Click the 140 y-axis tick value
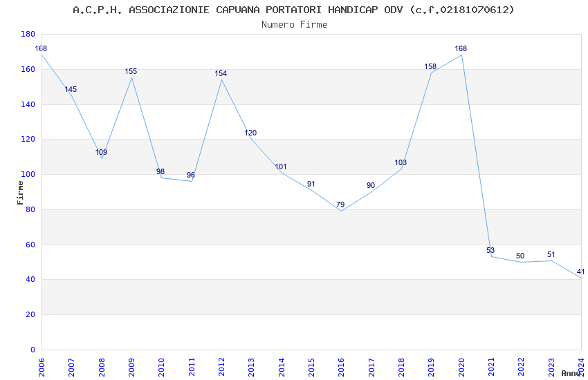 point(28,104)
